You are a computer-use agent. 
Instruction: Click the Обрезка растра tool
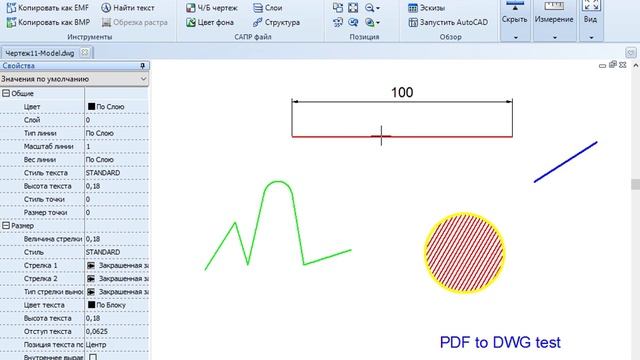pyautogui.click(x=135, y=22)
